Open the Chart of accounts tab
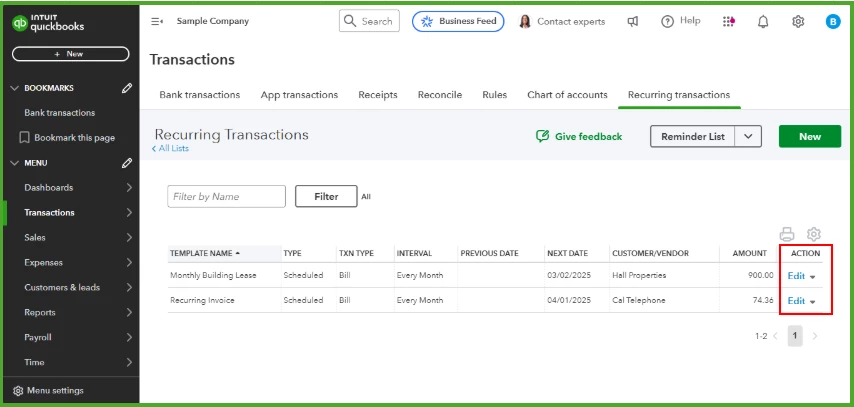 click(x=567, y=95)
